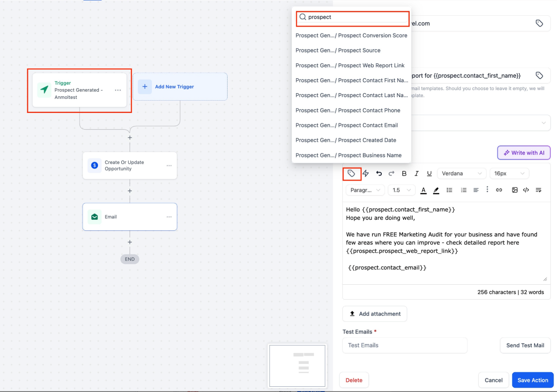Click the red Delete button
This screenshot has height=392, width=557.
click(x=354, y=380)
